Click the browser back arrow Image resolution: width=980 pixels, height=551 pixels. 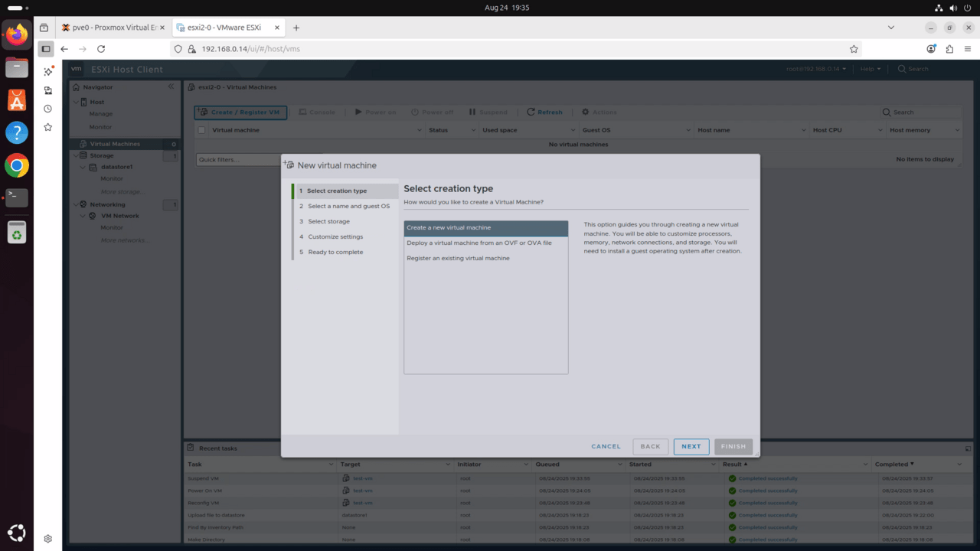(64, 49)
